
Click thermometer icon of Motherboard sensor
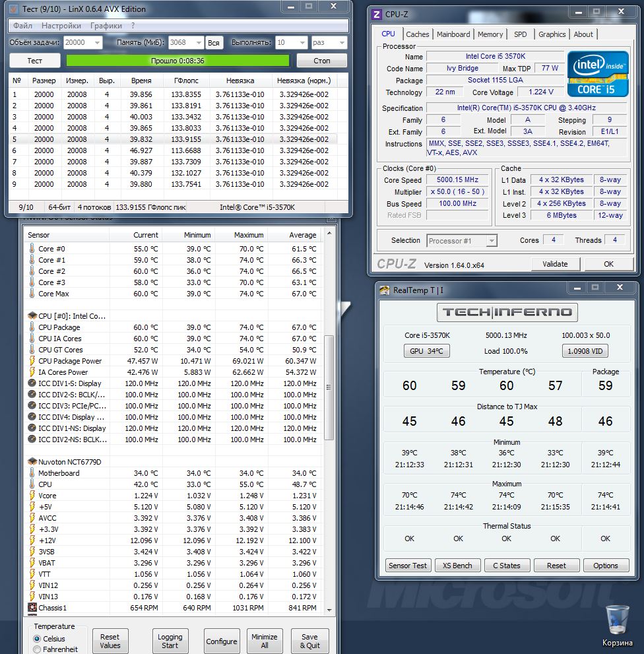32,473
